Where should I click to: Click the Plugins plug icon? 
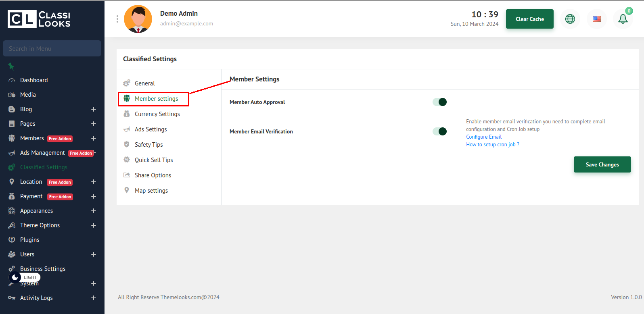(12, 240)
